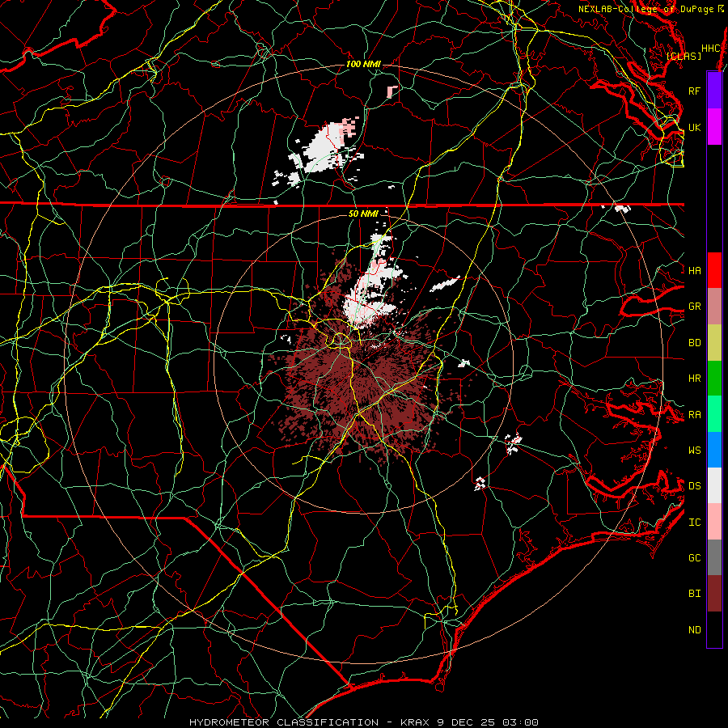Image resolution: width=728 pixels, height=728 pixels.
Task: Click the UK legend label
Action: [x=694, y=127]
